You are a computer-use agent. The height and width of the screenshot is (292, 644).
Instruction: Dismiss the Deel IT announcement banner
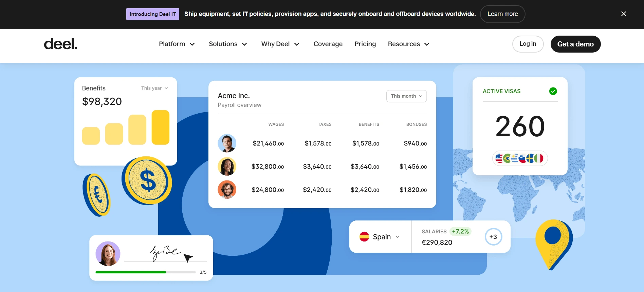point(623,14)
